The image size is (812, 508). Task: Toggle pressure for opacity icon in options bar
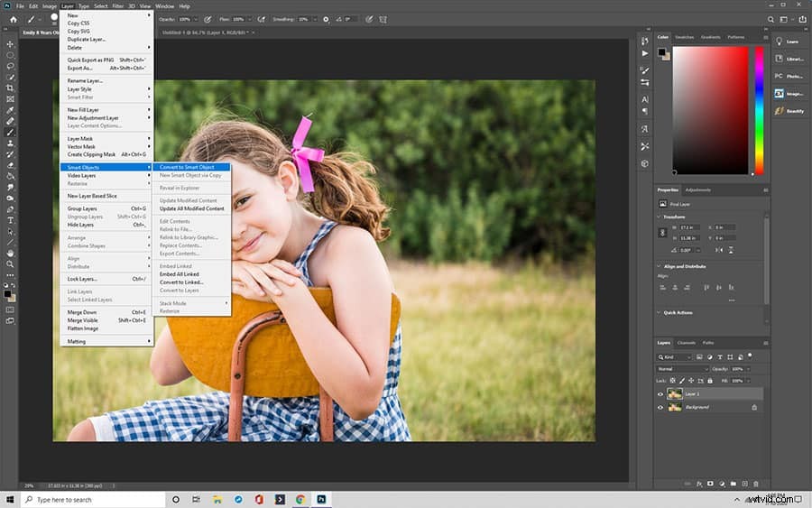[x=208, y=19]
